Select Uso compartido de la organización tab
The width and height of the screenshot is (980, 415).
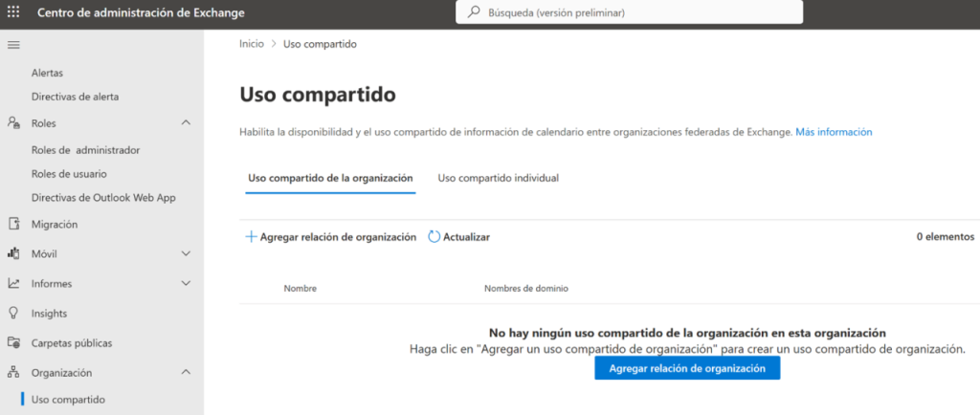[x=329, y=178]
